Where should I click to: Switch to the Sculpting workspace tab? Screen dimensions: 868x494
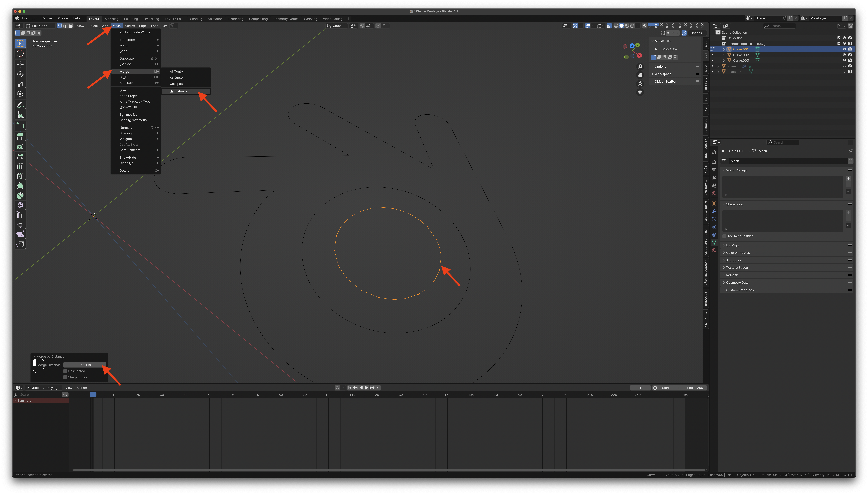pyautogui.click(x=131, y=19)
